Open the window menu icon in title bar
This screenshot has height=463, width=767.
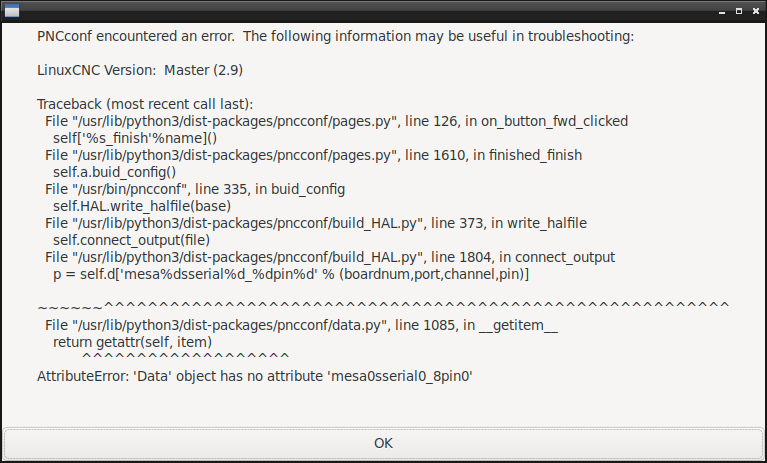[12, 10]
